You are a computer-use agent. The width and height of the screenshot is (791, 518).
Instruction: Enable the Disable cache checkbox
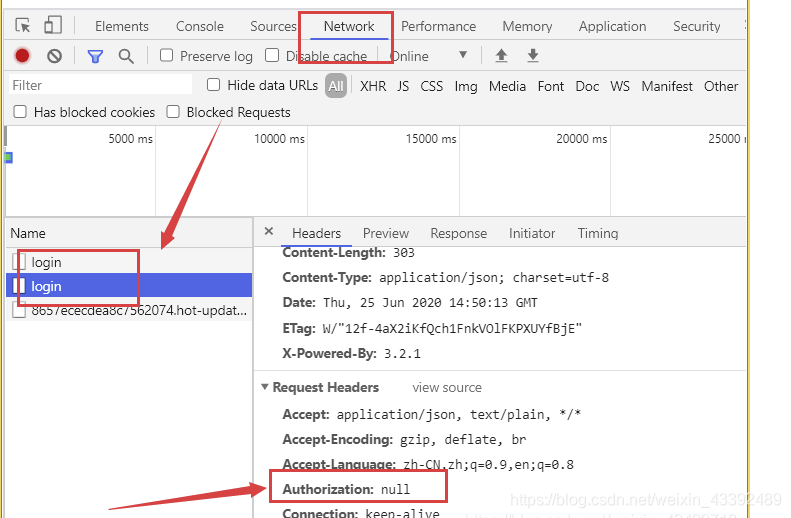(x=272, y=55)
